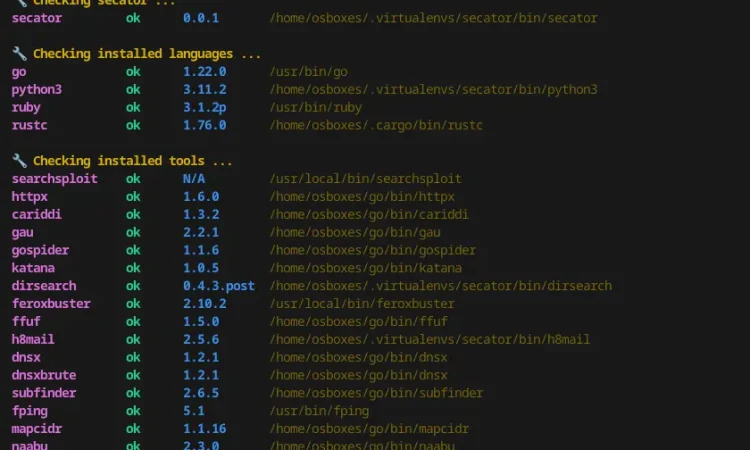750x450 pixels.
Task: Click the version '1.76.0'
Action: [205, 125]
